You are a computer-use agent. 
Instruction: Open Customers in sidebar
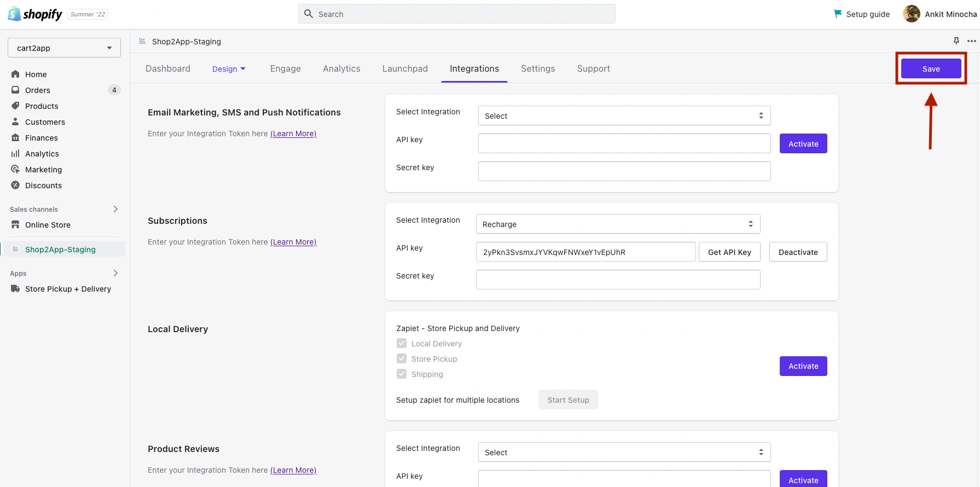[x=45, y=121]
